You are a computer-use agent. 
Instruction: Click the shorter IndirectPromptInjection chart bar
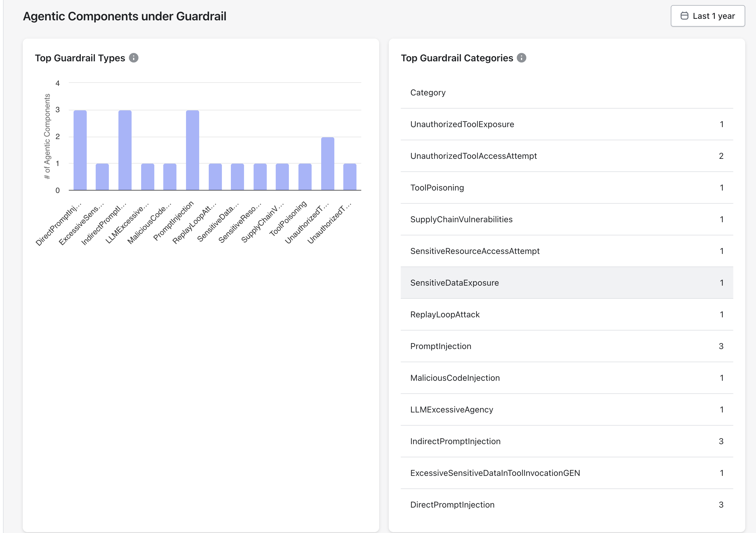[x=125, y=150]
